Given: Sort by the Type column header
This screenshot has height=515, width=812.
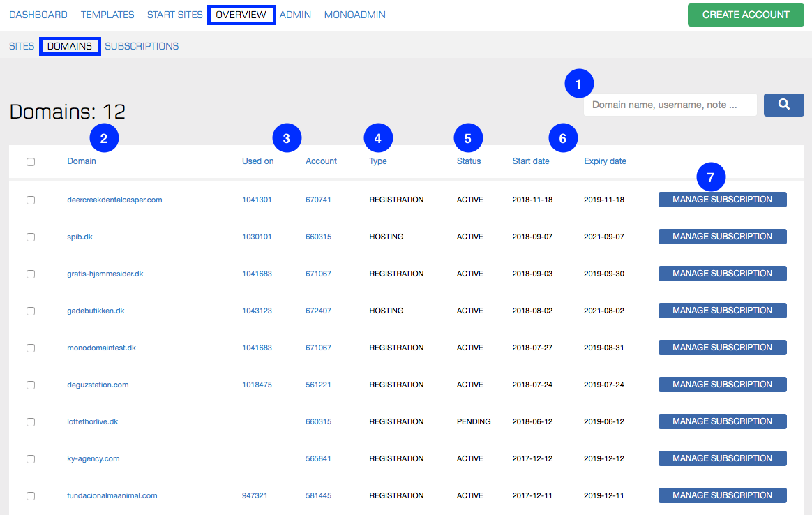Looking at the screenshot, I should point(377,161).
